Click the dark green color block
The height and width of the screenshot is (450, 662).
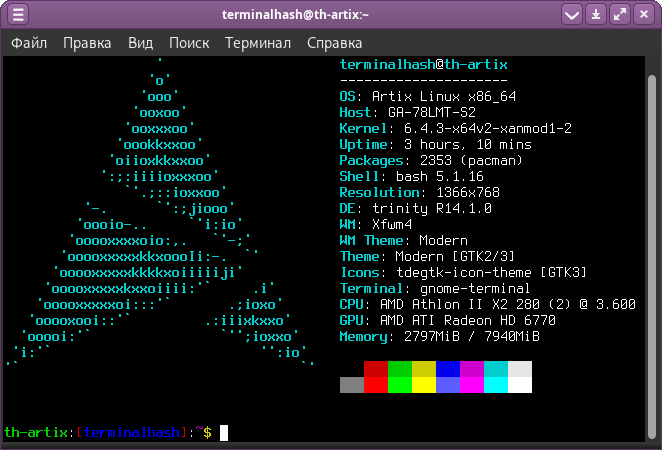400,369
